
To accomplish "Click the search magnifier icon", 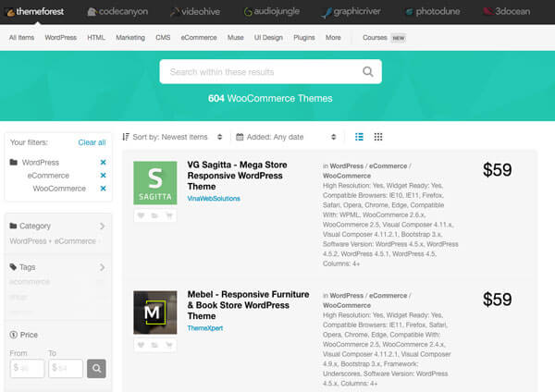I will [x=368, y=72].
